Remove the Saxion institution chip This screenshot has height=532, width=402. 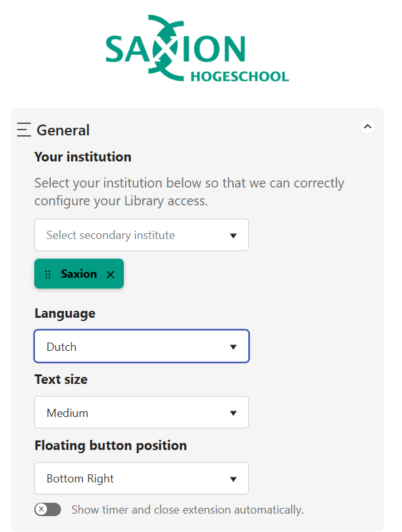[x=111, y=274]
